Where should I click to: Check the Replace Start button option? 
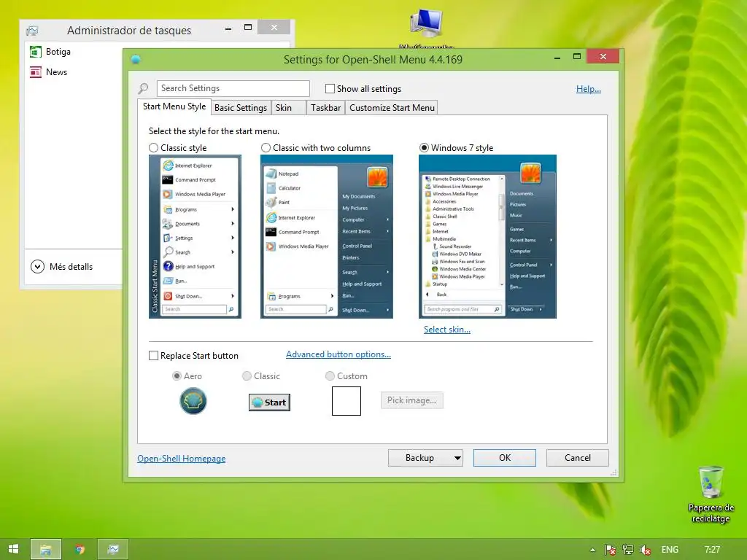(153, 356)
